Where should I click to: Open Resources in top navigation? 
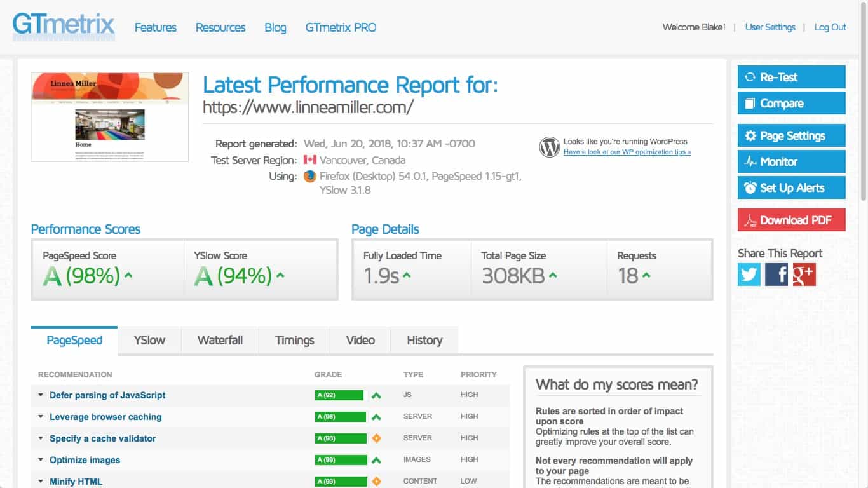(220, 27)
